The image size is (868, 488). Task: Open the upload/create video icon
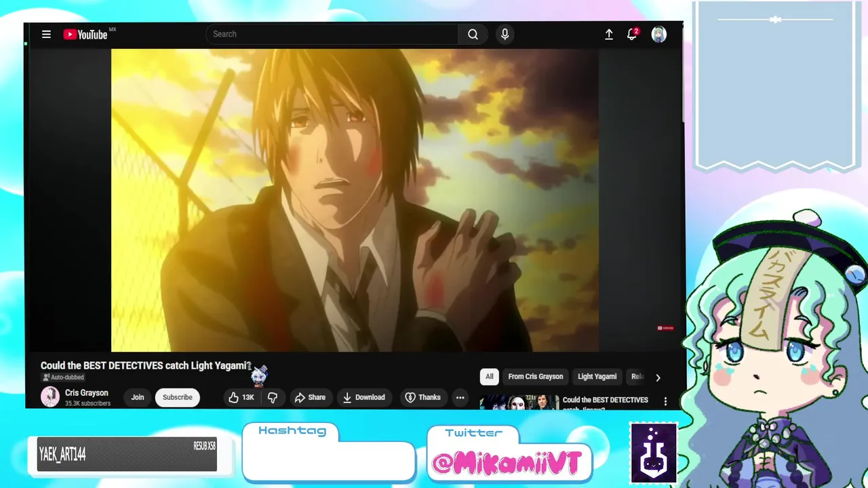click(x=609, y=34)
